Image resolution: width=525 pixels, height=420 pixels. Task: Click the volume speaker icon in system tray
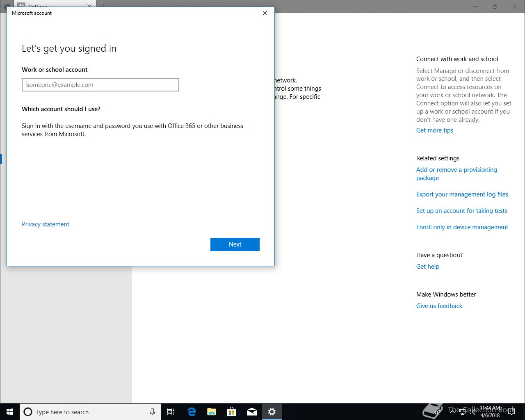pyautogui.click(x=472, y=412)
